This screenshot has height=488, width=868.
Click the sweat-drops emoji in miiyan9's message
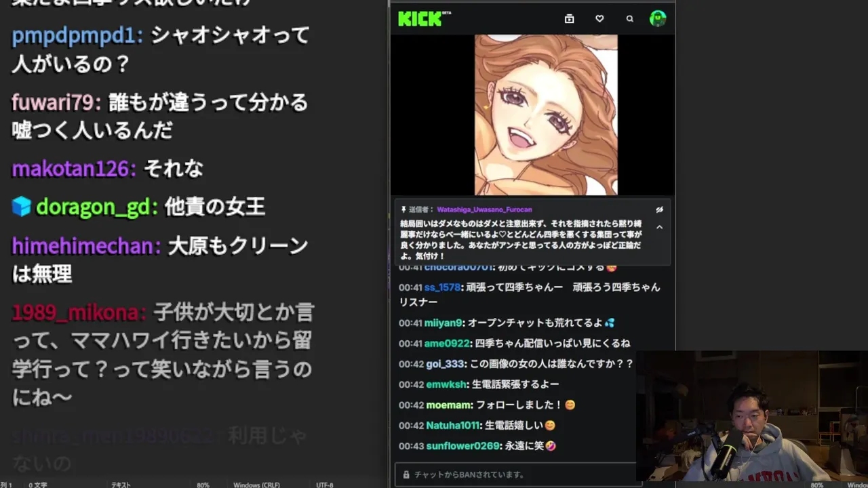[609, 323]
